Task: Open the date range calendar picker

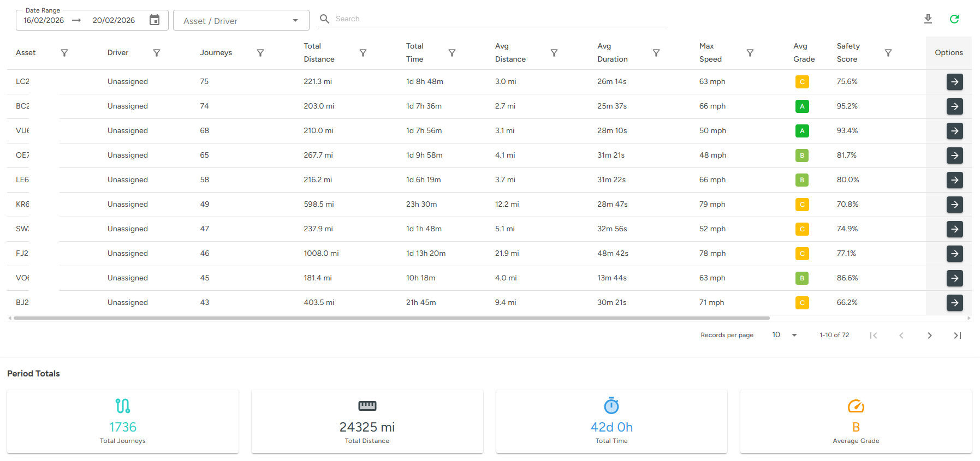Action: tap(155, 20)
